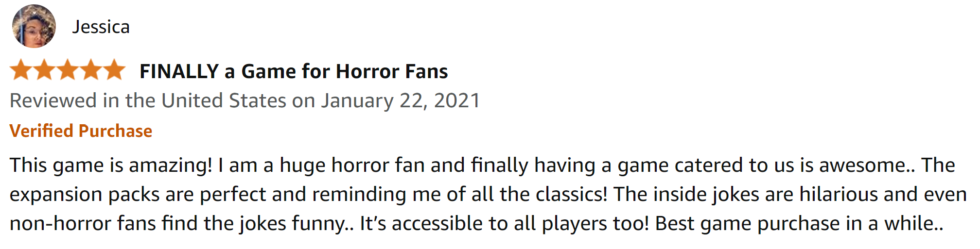Click the fifth orange rating star

(114, 70)
